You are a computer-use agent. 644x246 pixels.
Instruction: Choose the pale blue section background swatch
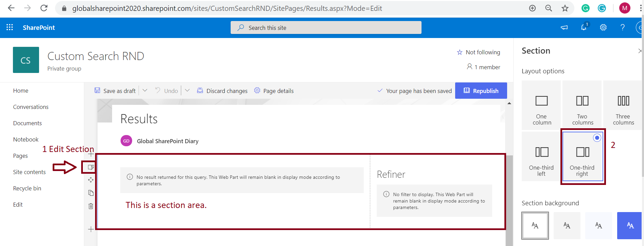(598, 226)
